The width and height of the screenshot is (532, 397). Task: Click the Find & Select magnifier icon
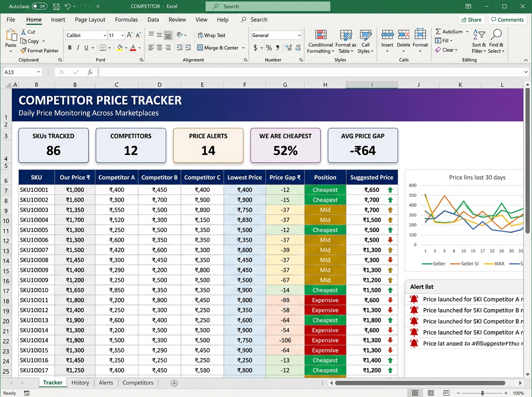496,35
